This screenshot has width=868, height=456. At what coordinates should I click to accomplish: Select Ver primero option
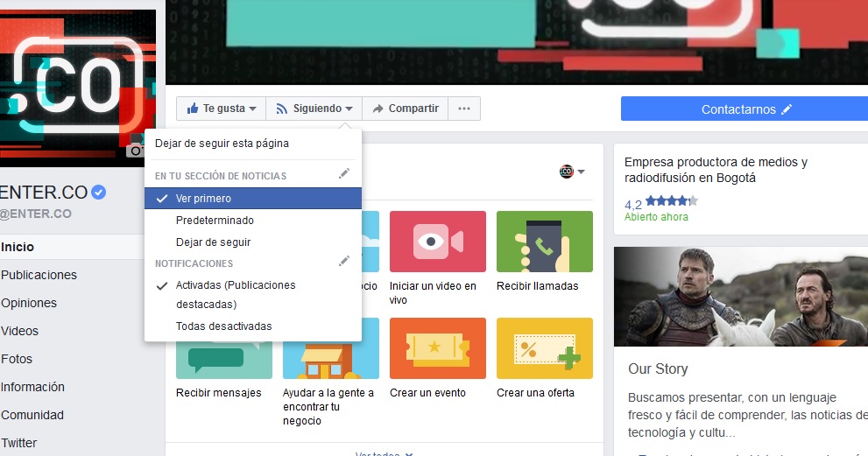(x=253, y=198)
